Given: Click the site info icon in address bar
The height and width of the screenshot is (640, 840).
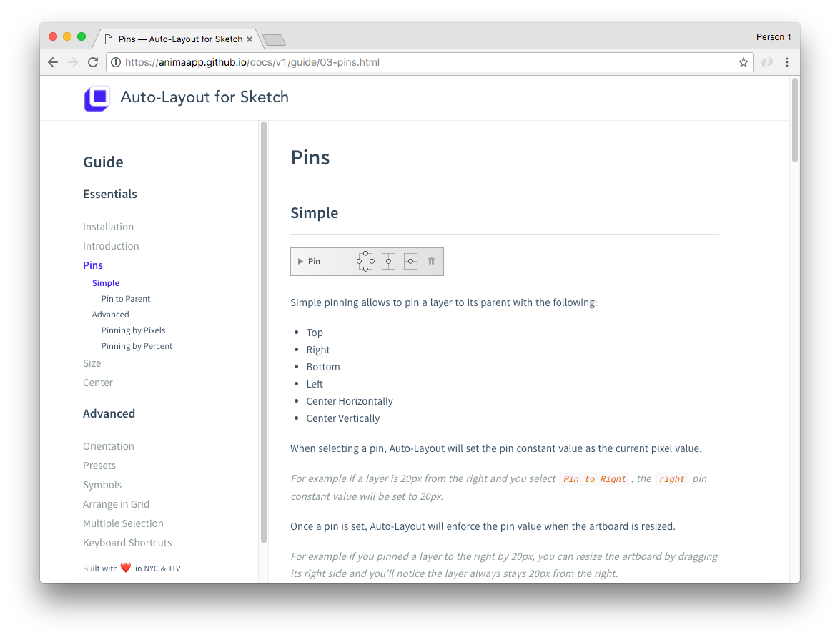Looking at the screenshot, I should point(116,62).
